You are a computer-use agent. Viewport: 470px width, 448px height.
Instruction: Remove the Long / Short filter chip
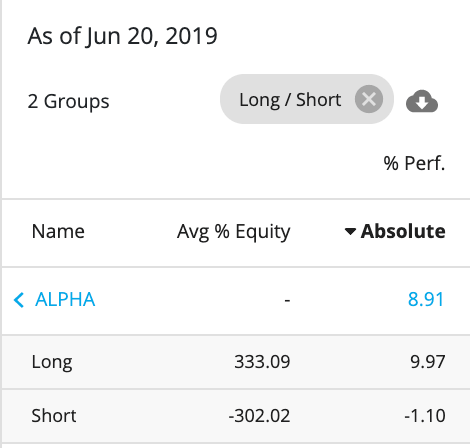point(369,99)
